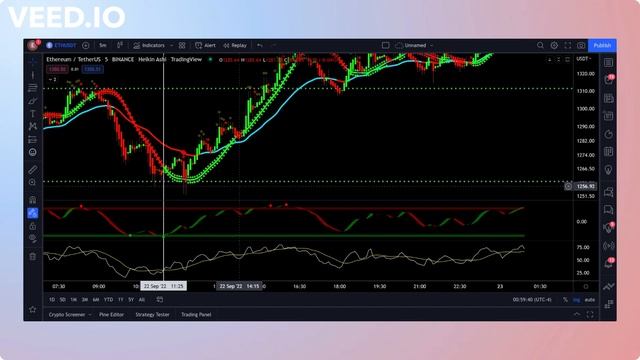Open the indicator templates grid icon
640x360 pixels.
[x=182, y=45]
